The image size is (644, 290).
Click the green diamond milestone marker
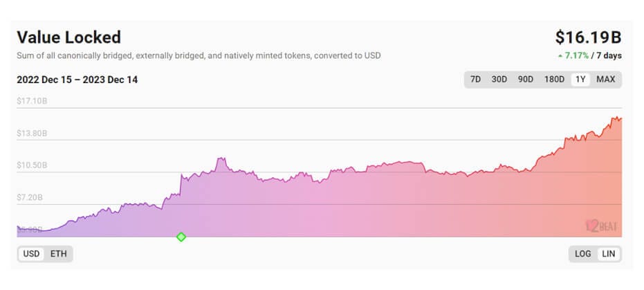coord(181,237)
